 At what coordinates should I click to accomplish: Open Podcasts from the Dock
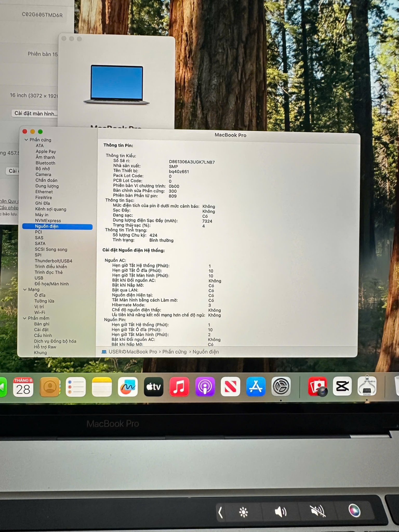tap(205, 387)
